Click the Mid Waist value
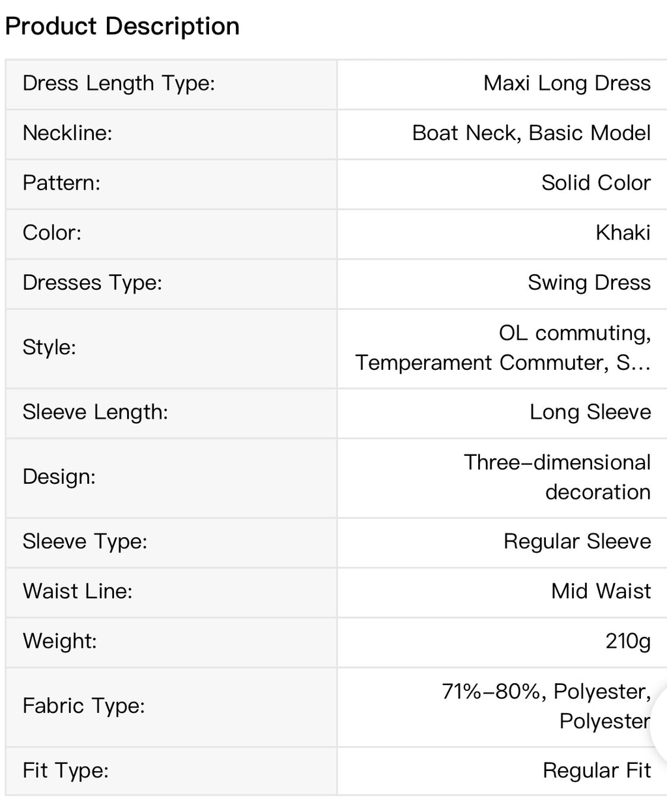 click(601, 591)
